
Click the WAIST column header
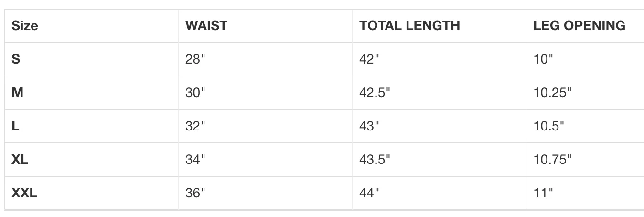(206, 26)
